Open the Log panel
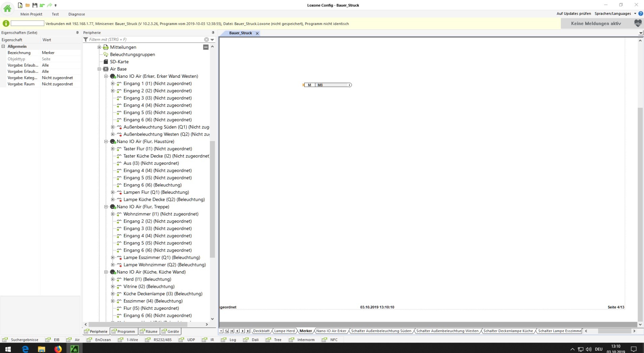644x353 pixels. coord(229,340)
